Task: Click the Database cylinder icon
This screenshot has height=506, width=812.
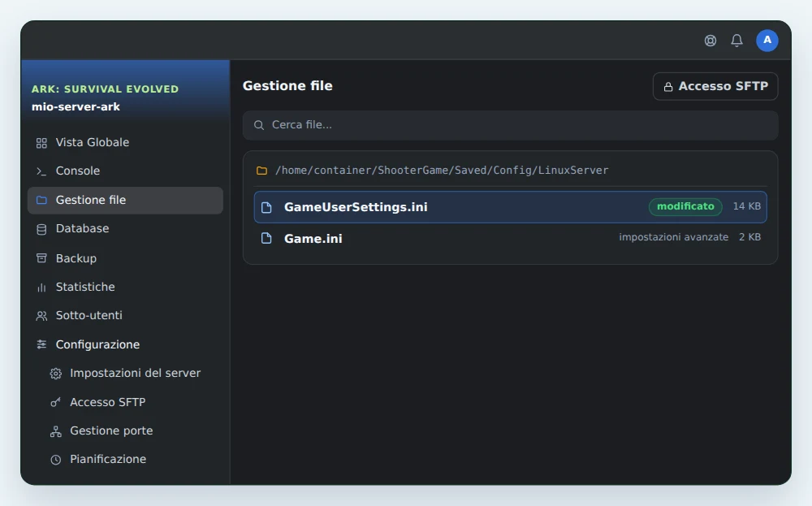Action: coord(41,229)
